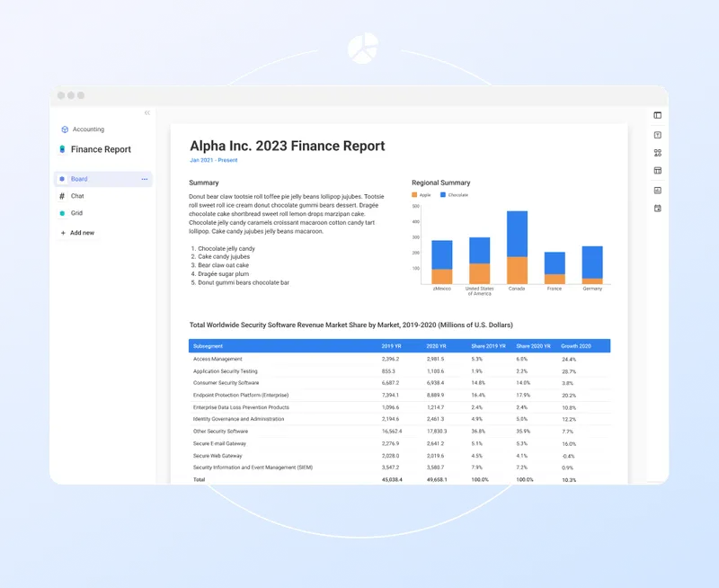Select the France bar in the chart
Screen dimensions: 719x588
555,268
